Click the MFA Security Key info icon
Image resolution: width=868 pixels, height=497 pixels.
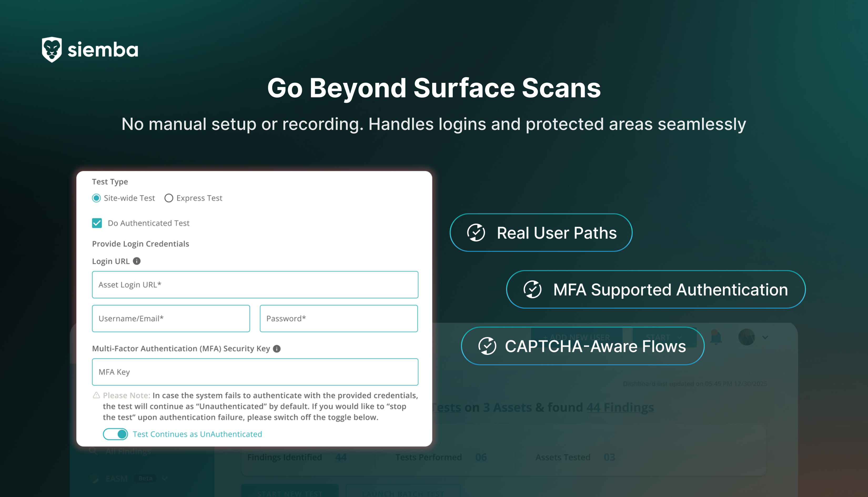[277, 348]
